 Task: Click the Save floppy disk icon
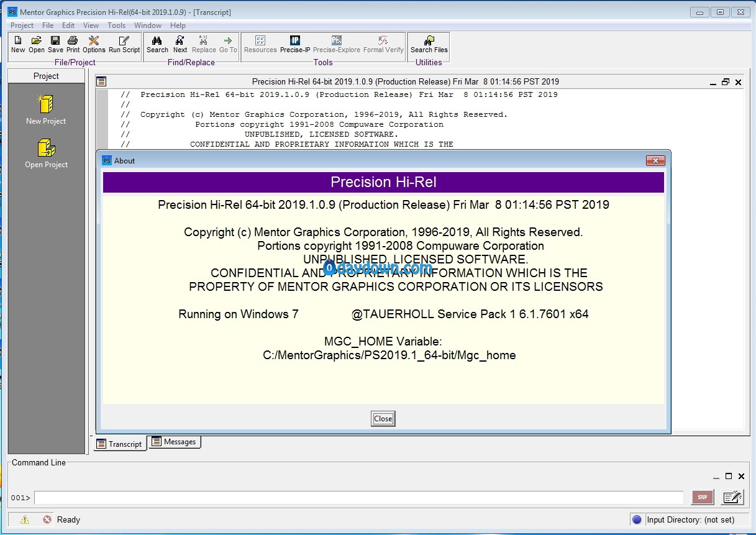click(x=55, y=40)
